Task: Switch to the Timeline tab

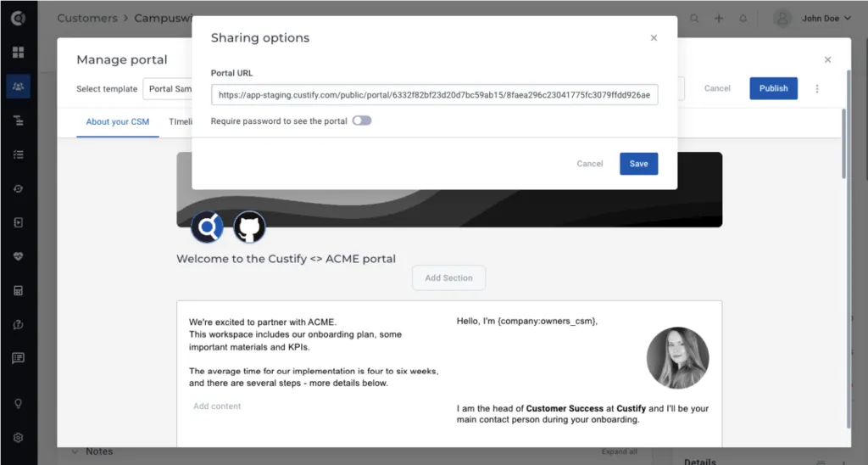Action: (x=181, y=122)
